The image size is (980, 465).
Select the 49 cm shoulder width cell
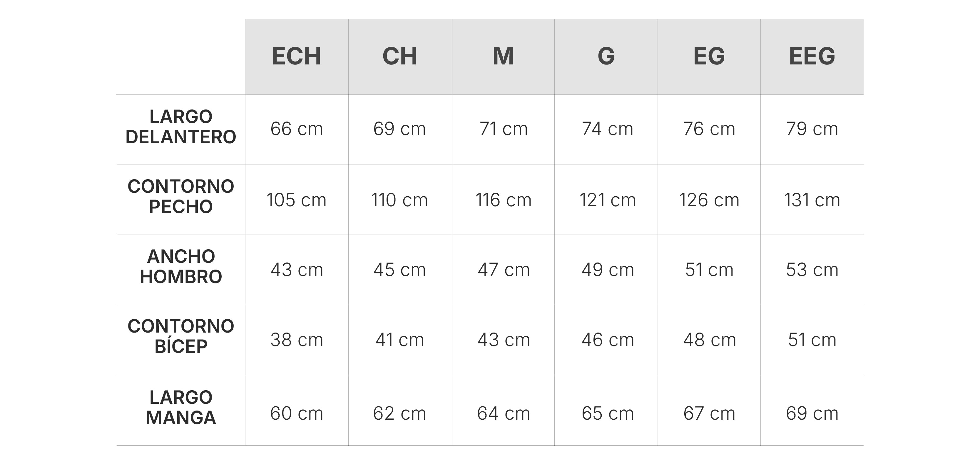[608, 270]
